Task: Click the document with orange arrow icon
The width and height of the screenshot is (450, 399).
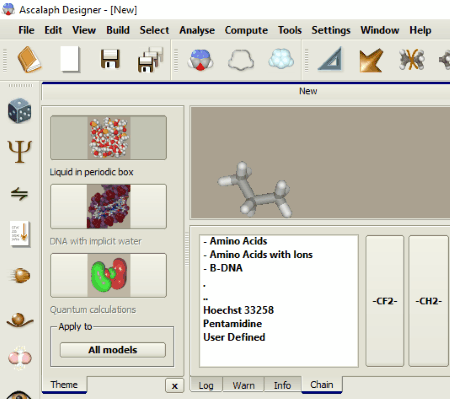Action: pyautogui.click(x=20, y=234)
